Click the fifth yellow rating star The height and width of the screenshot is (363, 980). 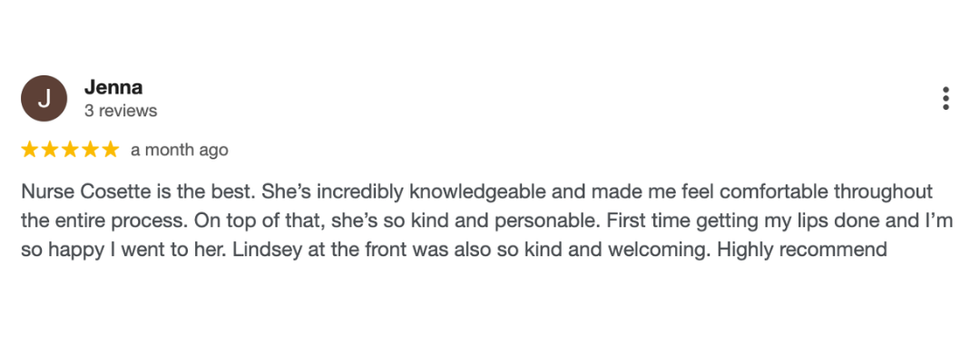[110, 150]
